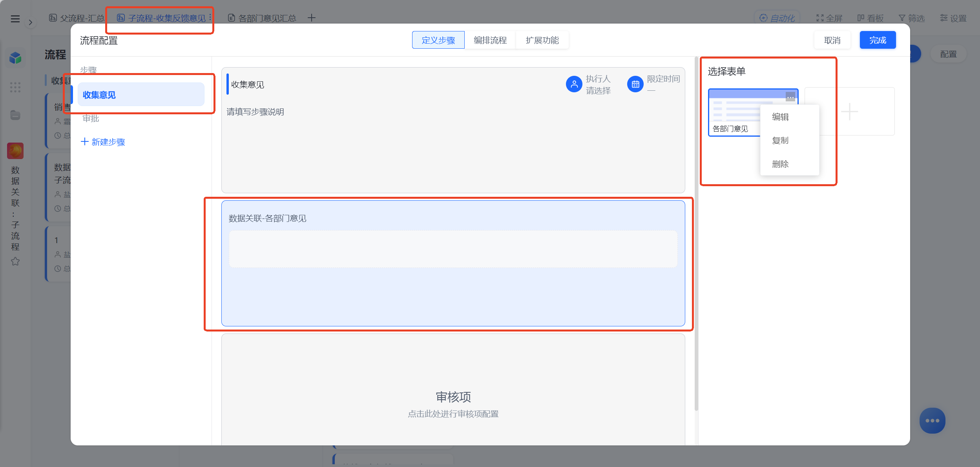Click 请选择 under 执行人
Viewport: 980px width, 467px height.
pos(598,90)
